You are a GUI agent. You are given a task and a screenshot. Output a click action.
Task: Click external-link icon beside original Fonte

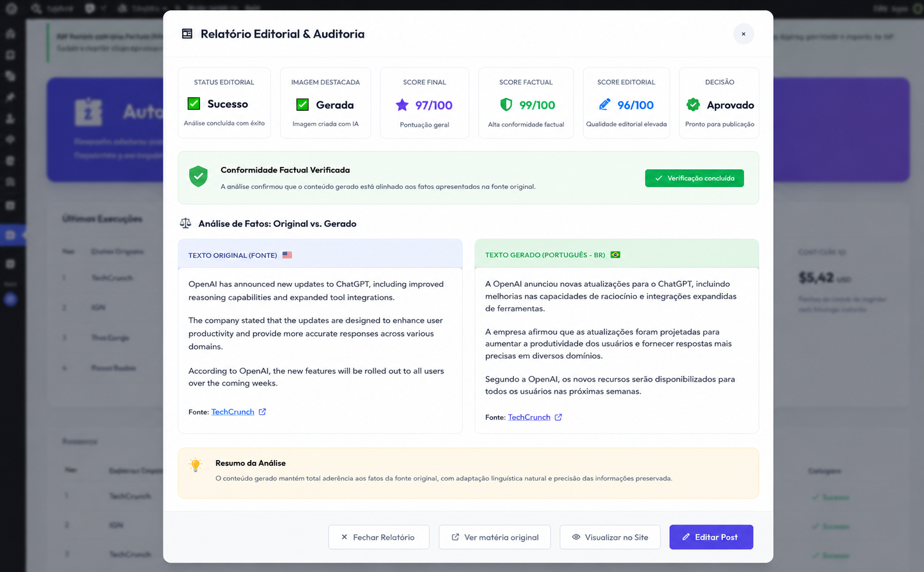(x=262, y=412)
